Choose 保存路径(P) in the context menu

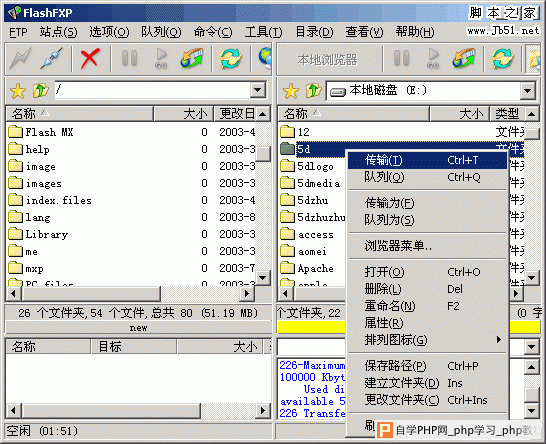tap(428, 366)
